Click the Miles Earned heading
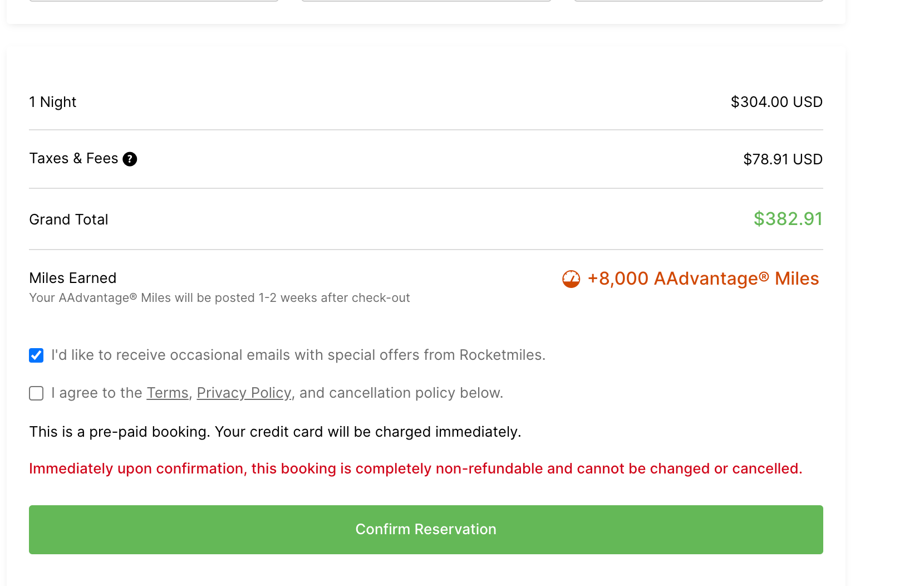 pos(73,278)
